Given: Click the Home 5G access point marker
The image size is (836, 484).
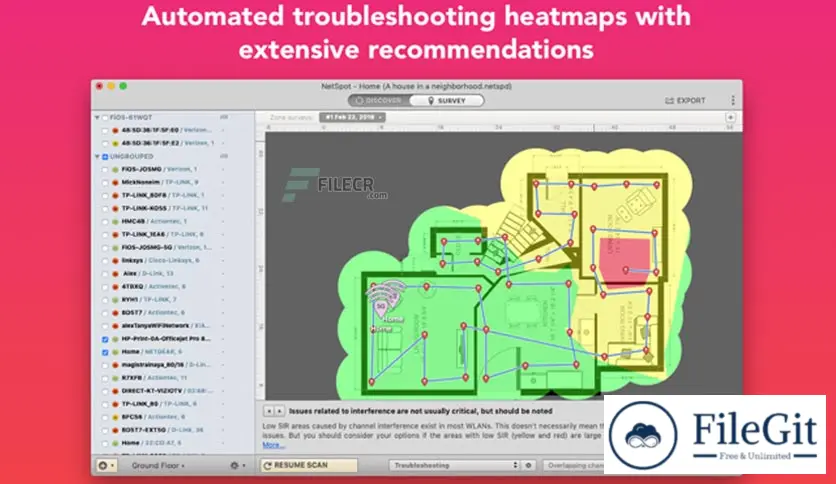Looking at the screenshot, I should click(381, 308).
